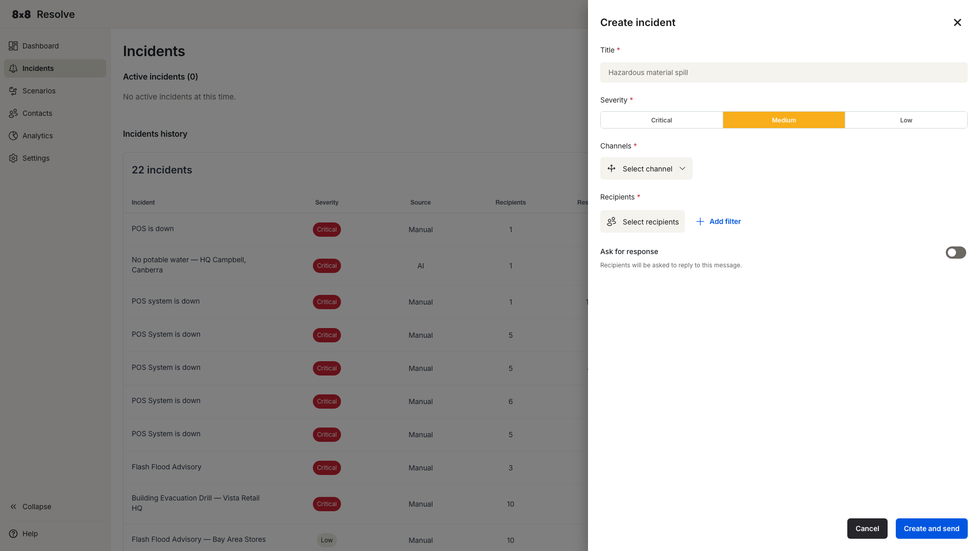Open Dashboard from the sidebar

point(55,46)
